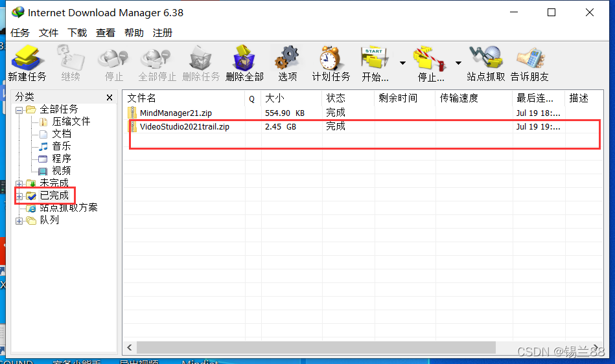
Task: Click the scrollbar left arrow
Action: click(130, 347)
